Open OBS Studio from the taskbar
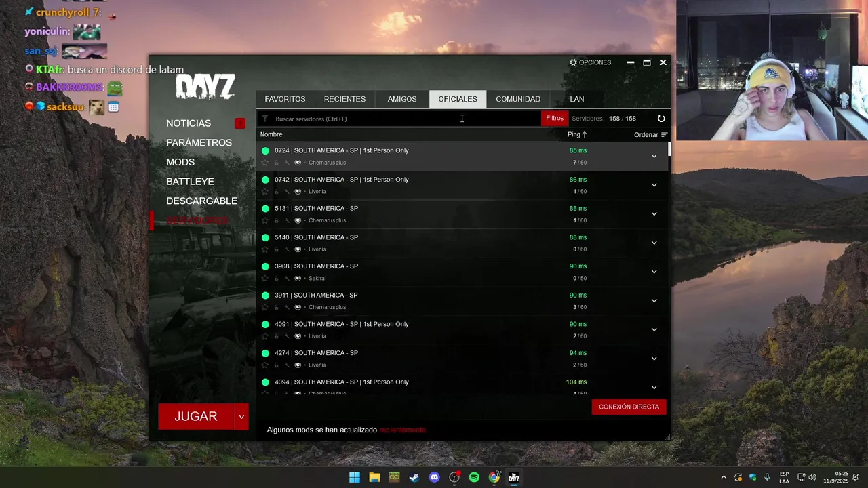 454,477
